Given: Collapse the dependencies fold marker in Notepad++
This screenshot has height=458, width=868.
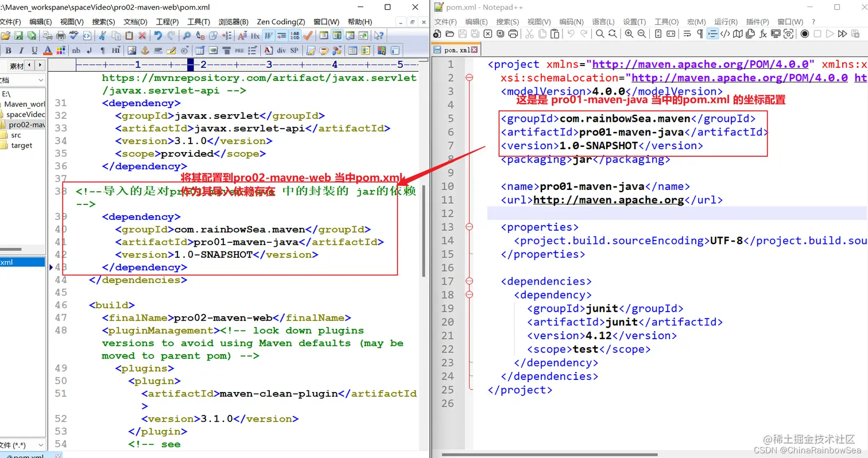Looking at the screenshot, I should (x=469, y=281).
